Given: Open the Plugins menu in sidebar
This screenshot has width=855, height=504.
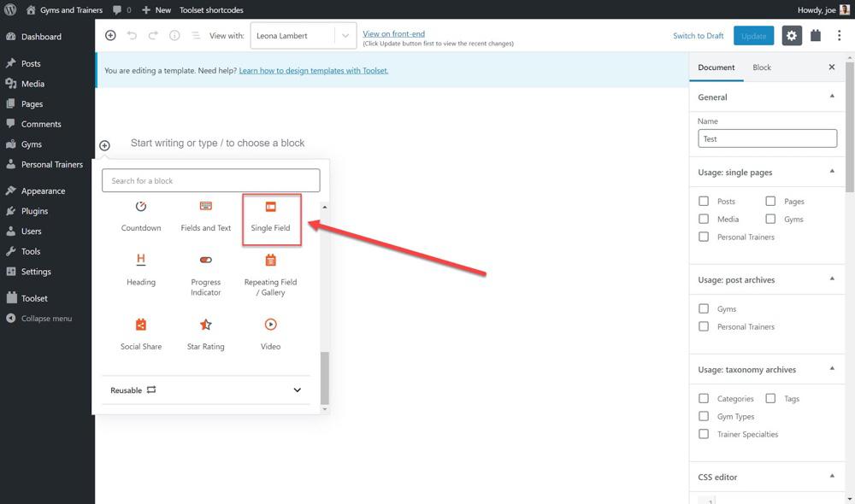Looking at the screenshot, I should coord(34,211).
